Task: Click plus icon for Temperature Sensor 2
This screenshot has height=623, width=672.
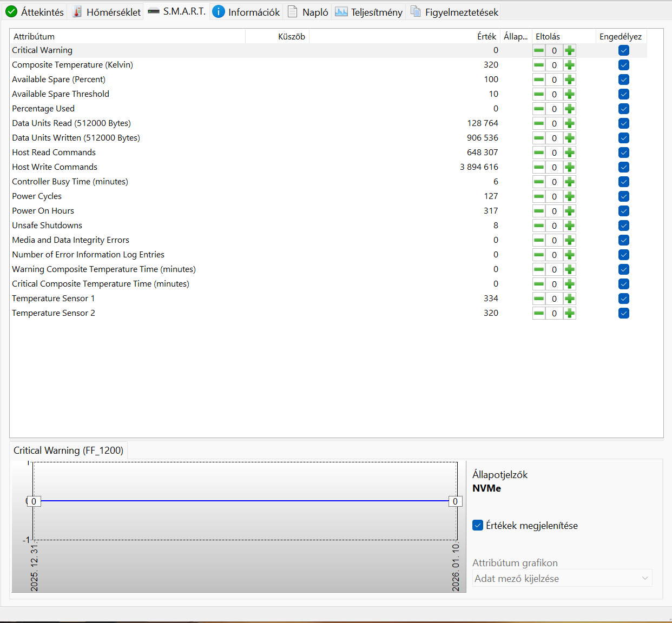Action: click(x=569, y=313)
